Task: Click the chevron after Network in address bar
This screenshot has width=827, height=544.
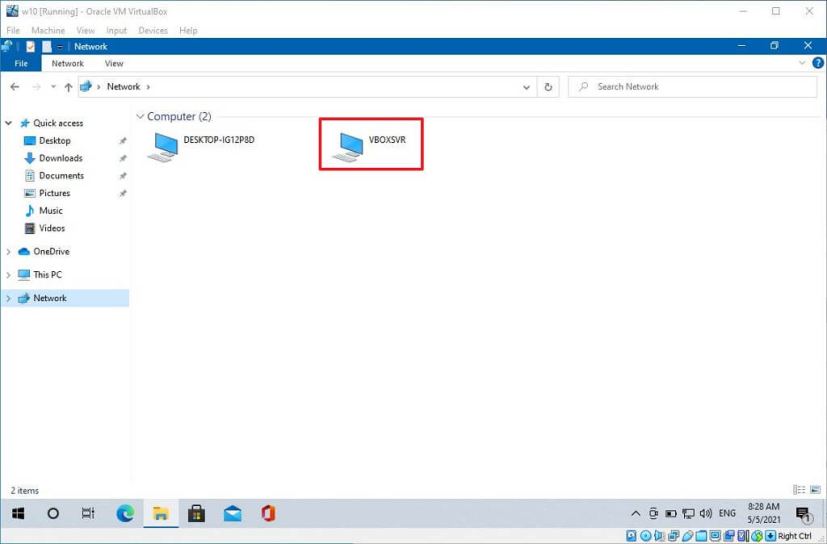Action: click(x=148, y=87)
